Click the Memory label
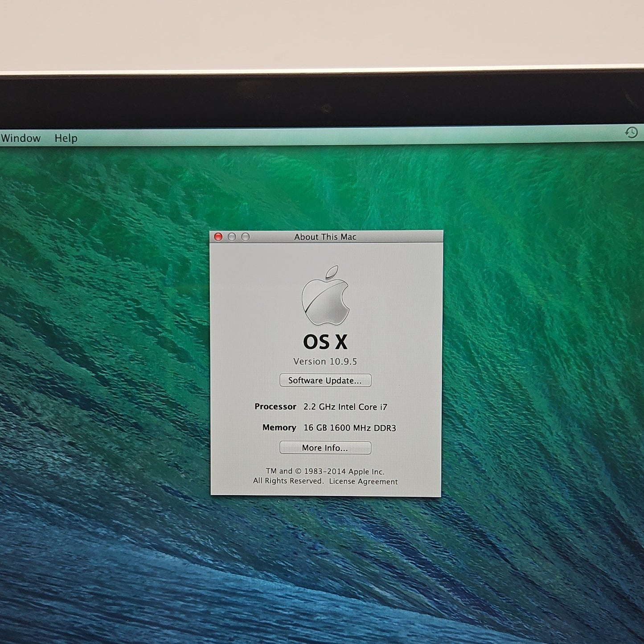 [279, 428]
